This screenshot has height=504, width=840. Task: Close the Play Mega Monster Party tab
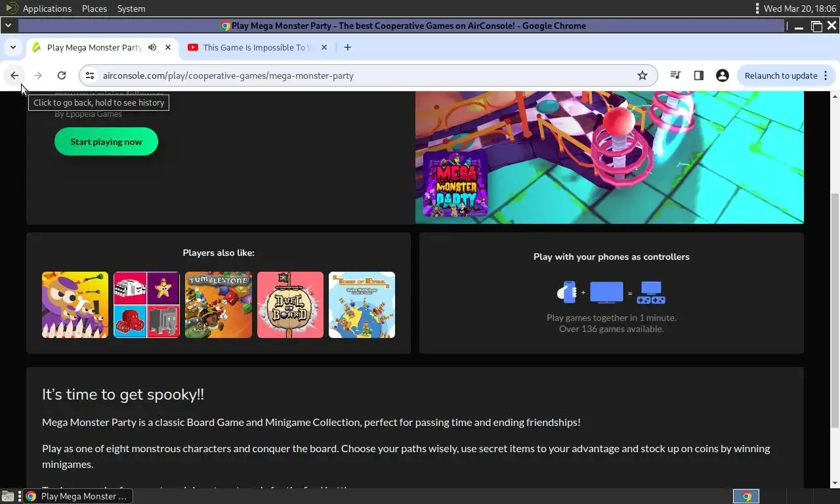(x=168, y=47)
